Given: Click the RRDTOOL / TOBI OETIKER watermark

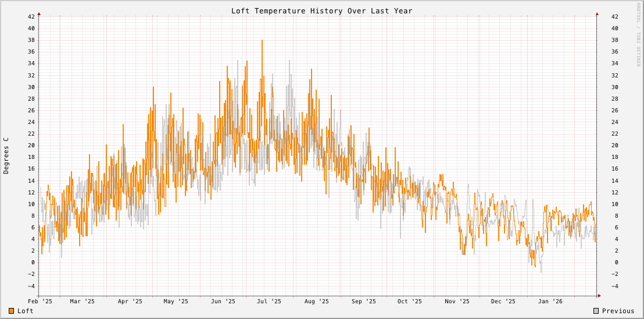Looking at the screenshot, I should [x=638, y=35].
